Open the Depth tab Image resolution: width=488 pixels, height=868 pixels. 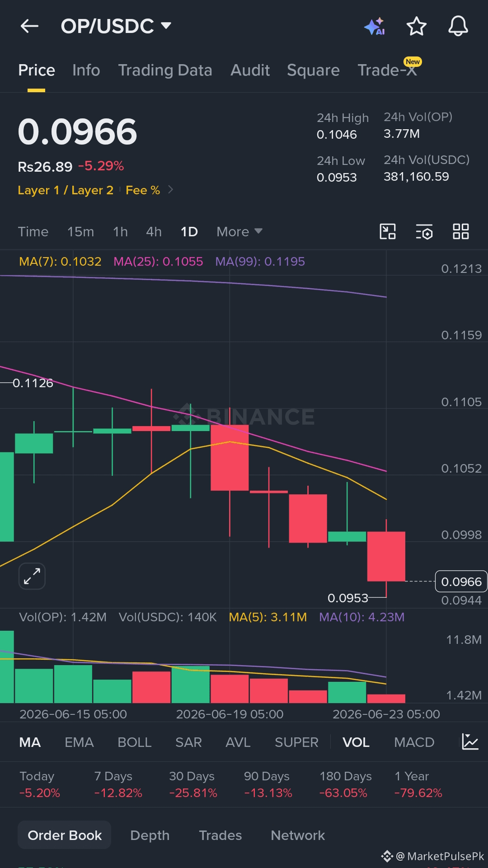click(x=150, y=835)
